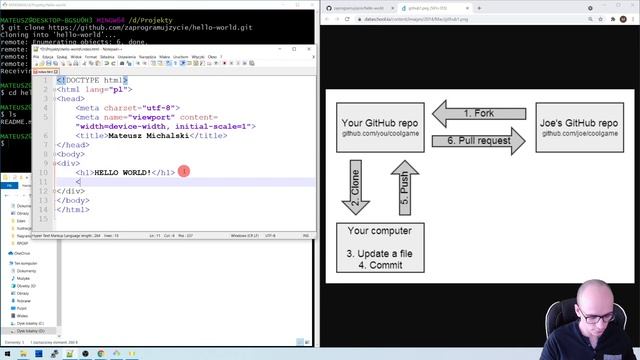The height and width of the screenshot is (360, 640).
Task: Select Pobrane in File Explorer sidebar
Action: (21, 301)
